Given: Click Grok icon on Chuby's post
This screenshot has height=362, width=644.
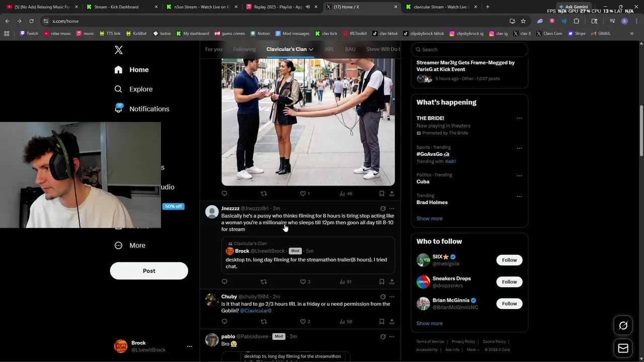Looking at the screenshot, I should tap(383, 297).
